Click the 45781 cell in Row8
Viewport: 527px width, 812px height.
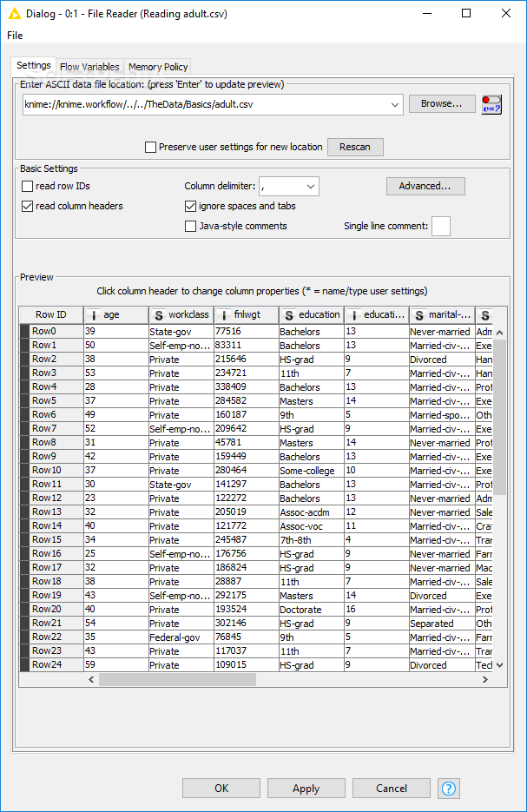coord(247,443)
